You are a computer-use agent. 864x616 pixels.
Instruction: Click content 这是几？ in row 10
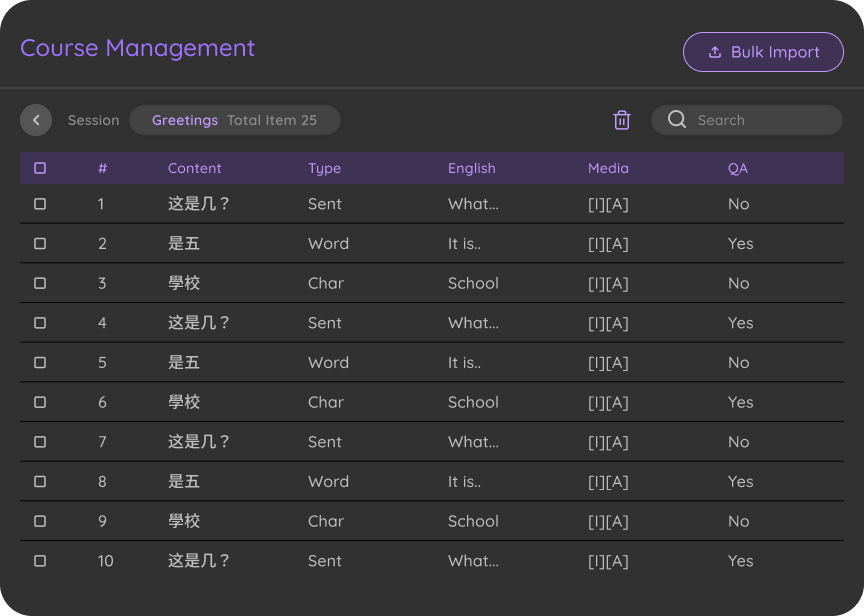(199, 561)
